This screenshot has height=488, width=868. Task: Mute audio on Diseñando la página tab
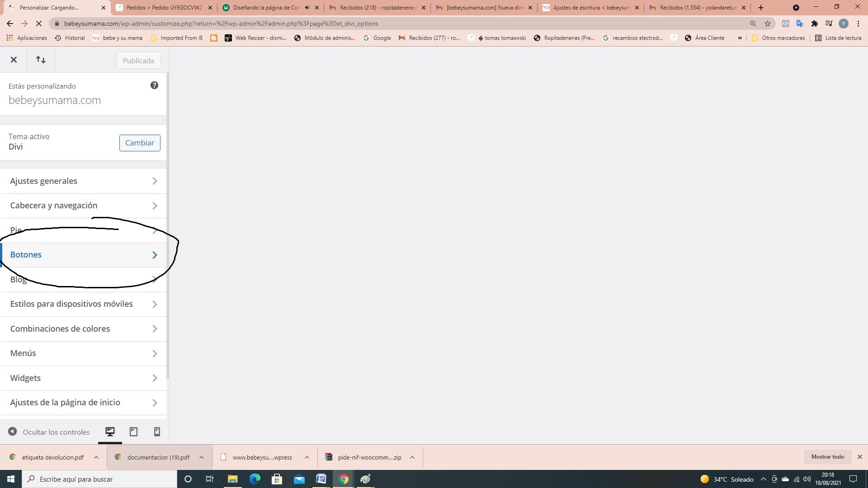tap(307, 8)
